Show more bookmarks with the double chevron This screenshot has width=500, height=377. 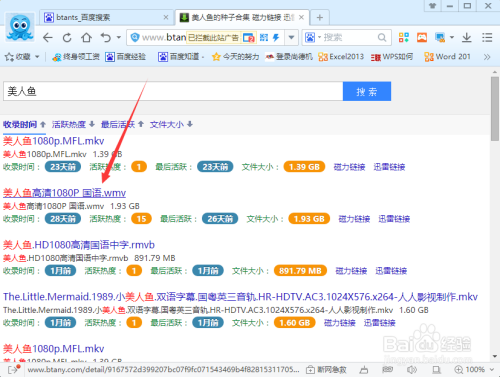coord(487,57)
